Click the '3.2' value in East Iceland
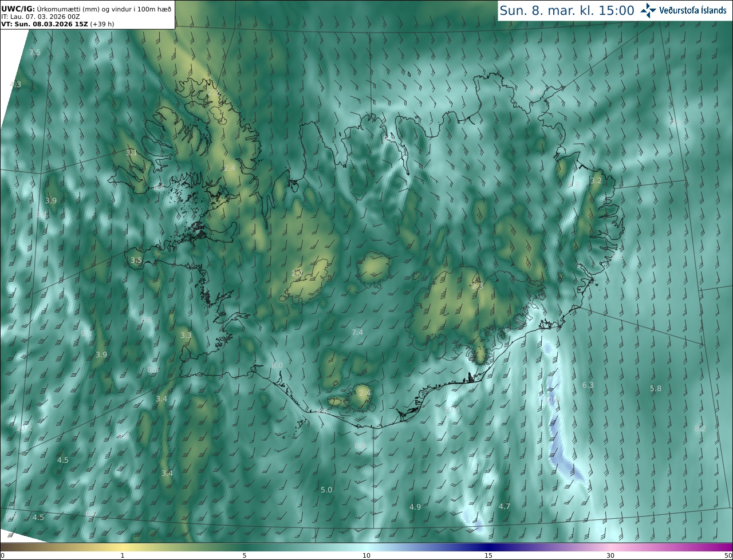 pyautogui.click(x=596, y=180)
